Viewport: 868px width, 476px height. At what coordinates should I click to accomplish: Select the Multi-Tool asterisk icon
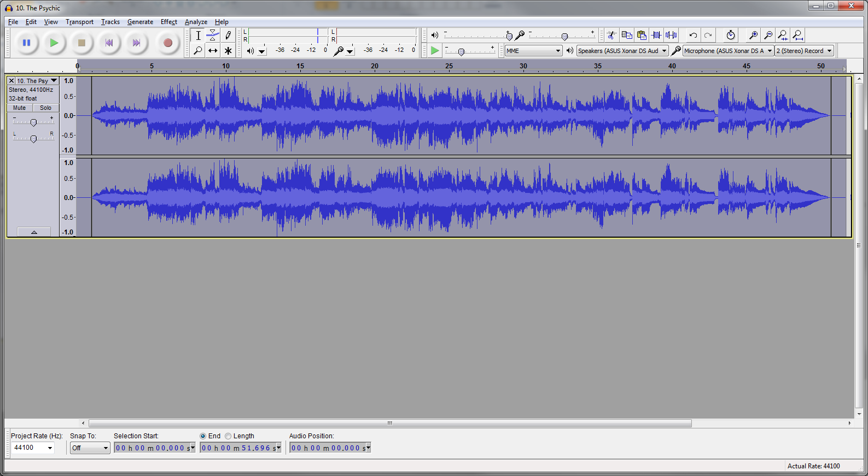point(228,51)
